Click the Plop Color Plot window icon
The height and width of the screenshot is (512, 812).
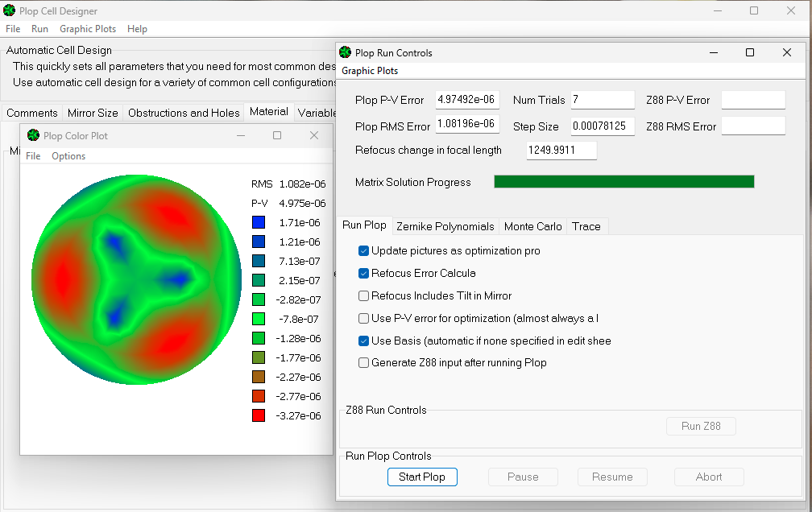click(33, 135)
